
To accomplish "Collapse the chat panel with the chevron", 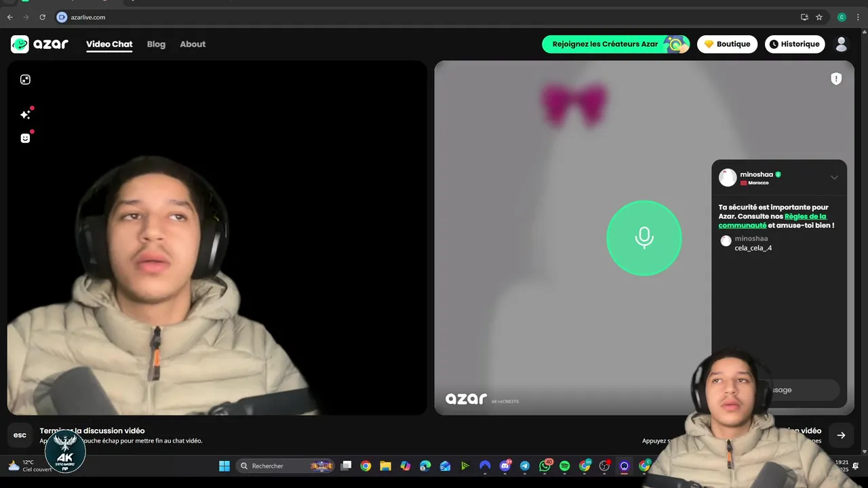I will [x=834, y=178].
